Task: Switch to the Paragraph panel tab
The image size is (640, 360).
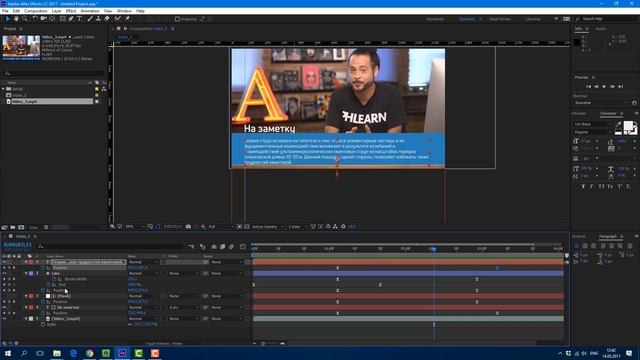Action: coord(607,236)
